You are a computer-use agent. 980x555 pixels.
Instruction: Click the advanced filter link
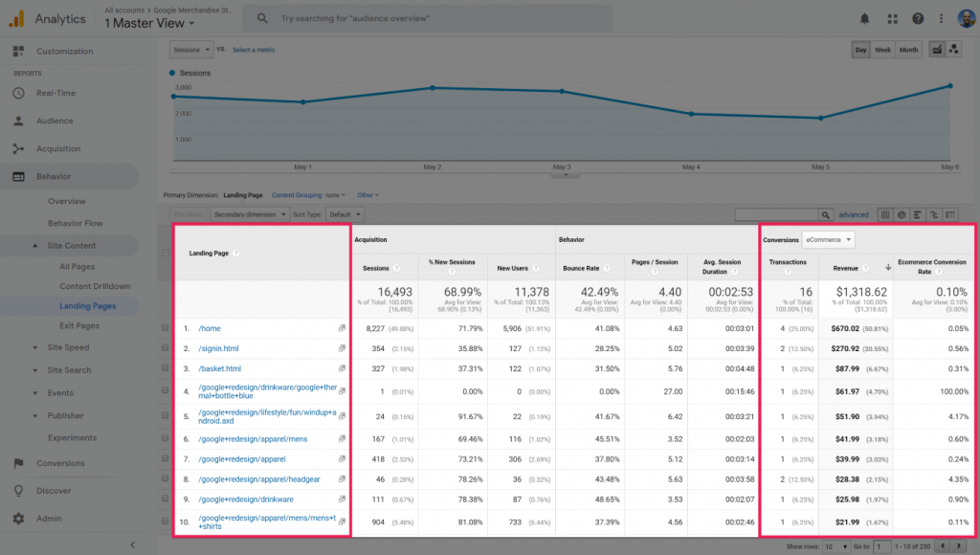[x=853, y=214]
